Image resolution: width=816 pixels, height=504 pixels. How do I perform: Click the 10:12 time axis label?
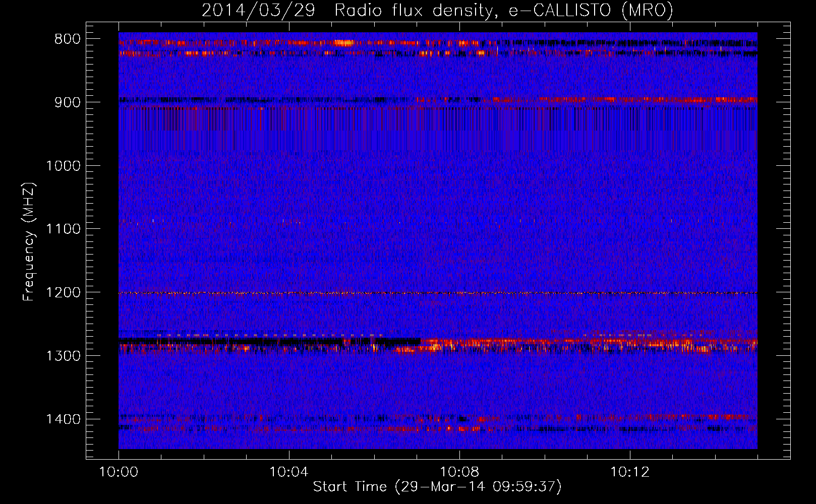(x=630, y=472)
